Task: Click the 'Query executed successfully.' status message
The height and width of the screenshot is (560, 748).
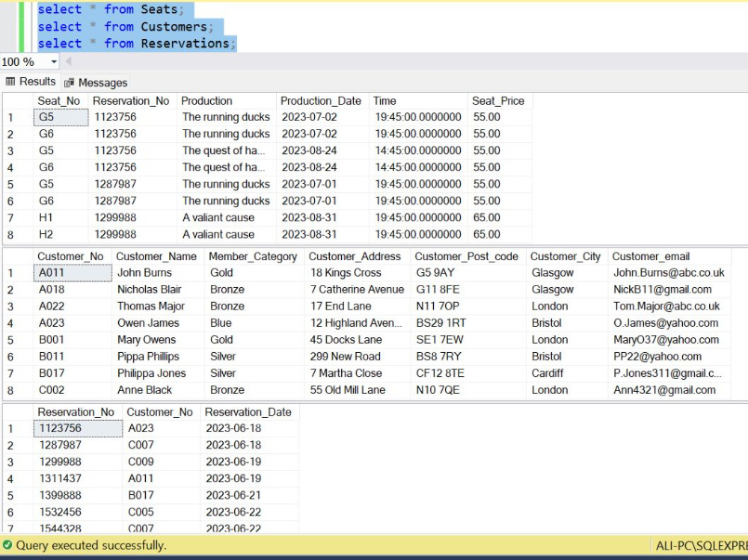Action: pyautogui.click(x=91, y=545)
